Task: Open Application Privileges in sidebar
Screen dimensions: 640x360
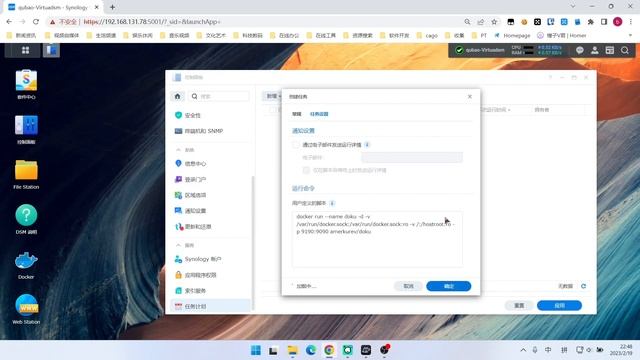Action: [x=211, y=275]
